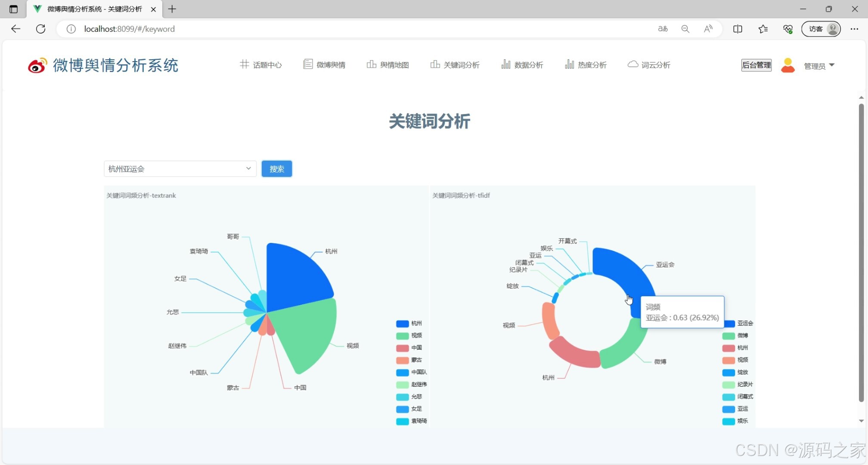Click the 后台管理 button
The width and height of the screenshot is (868, 465).
coord(756,65)
